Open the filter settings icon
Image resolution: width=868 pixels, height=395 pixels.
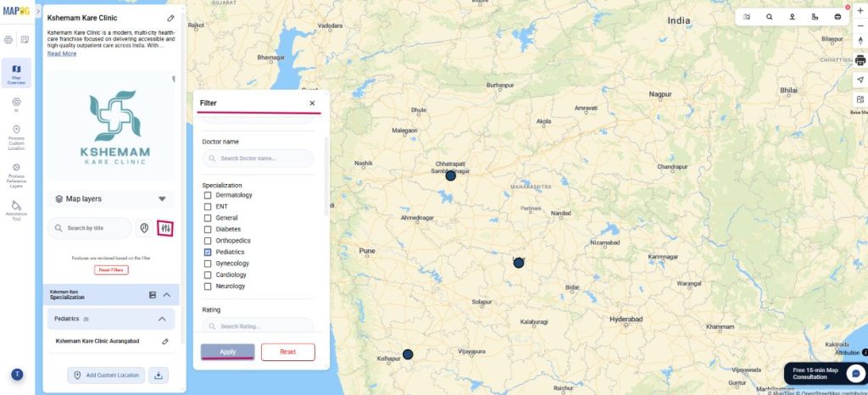tap(165, 228)
